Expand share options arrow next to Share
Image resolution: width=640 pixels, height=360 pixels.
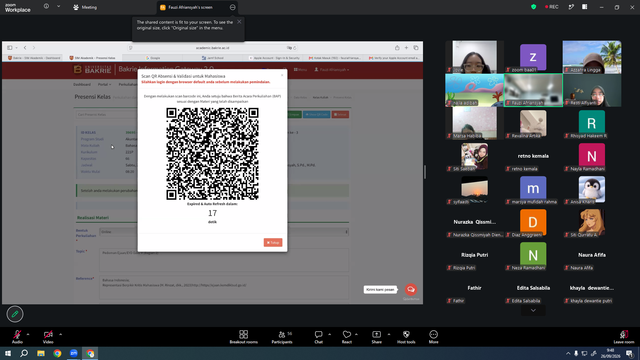(389, 334)
